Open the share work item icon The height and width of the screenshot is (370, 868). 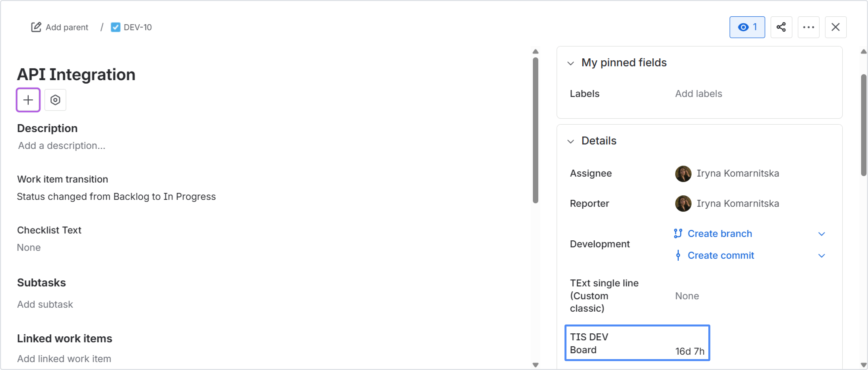(x=781, y=27)
